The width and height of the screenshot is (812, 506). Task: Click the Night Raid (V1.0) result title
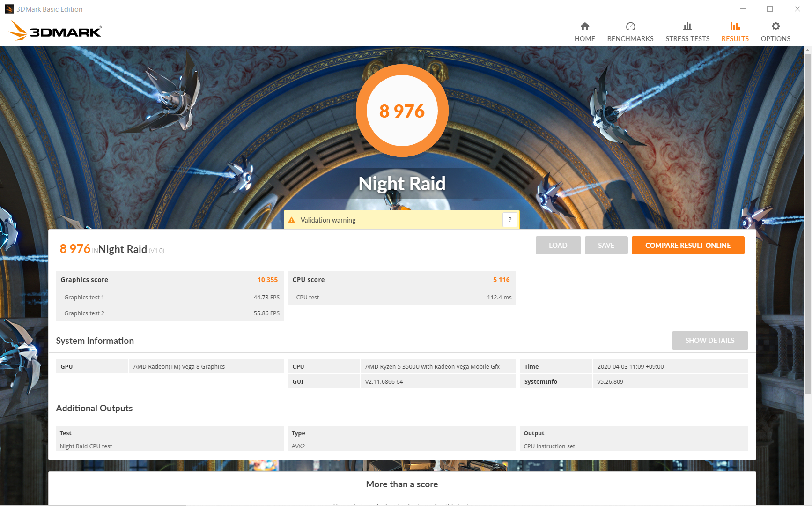coord(131,249)
